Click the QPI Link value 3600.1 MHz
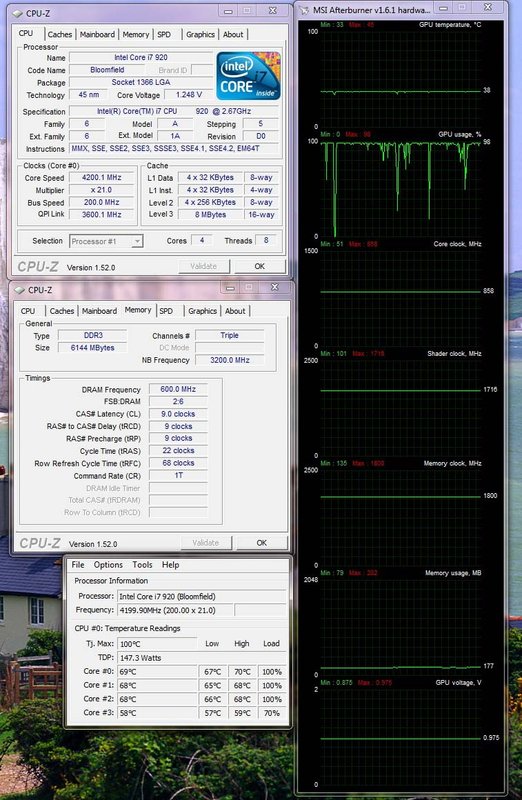The width and height of the screenshot is (522, 800). (x=102, y=214)
